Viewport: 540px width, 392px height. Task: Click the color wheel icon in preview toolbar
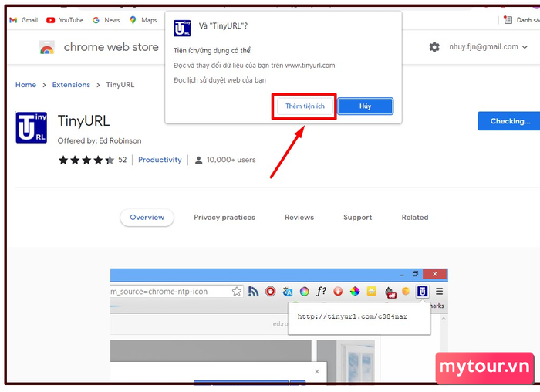[355, 292]
